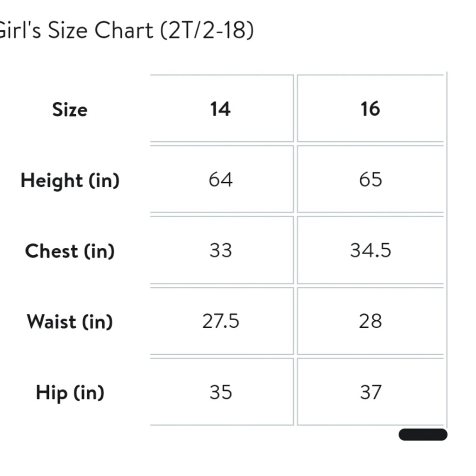Click the hip value 35 cell
Viewport: 476px width, 476px height.
(x=220, y=392)
